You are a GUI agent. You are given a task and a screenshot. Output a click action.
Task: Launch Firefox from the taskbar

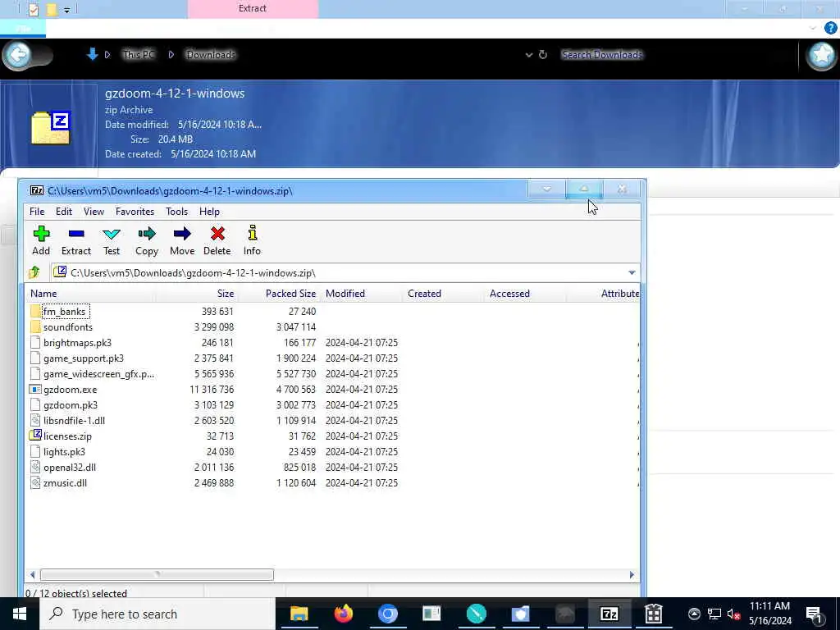coord(344,614)
